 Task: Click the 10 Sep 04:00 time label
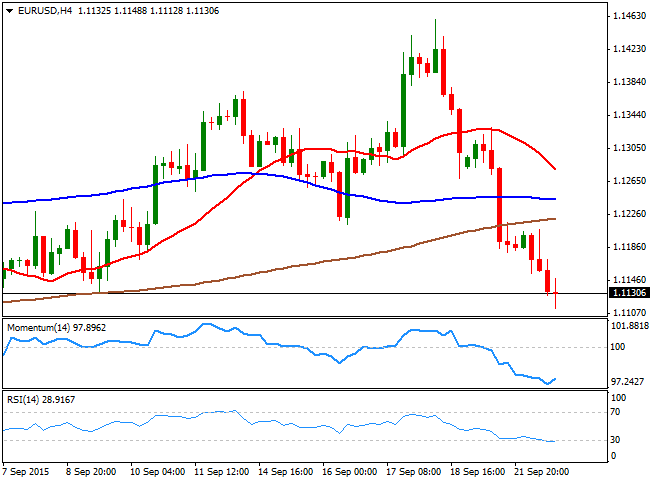[x=158, y=472]
